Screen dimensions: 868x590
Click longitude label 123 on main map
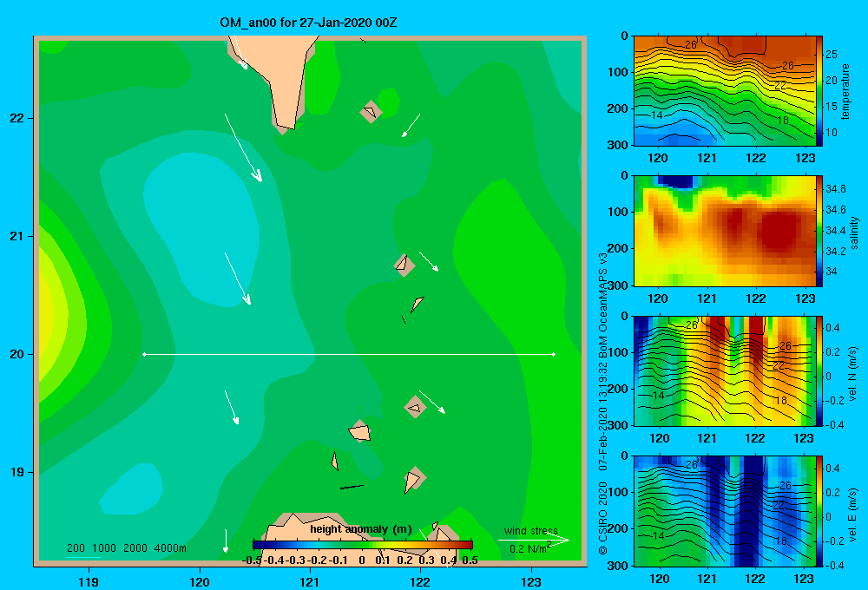coord(531,581)
